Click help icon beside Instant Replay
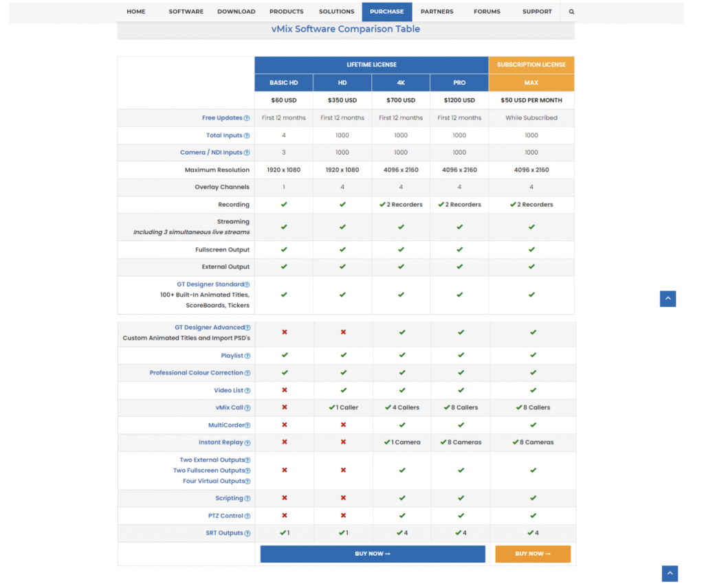Image resolution: width=704 pixels, height=588 pixels. (x=247, y=443)
